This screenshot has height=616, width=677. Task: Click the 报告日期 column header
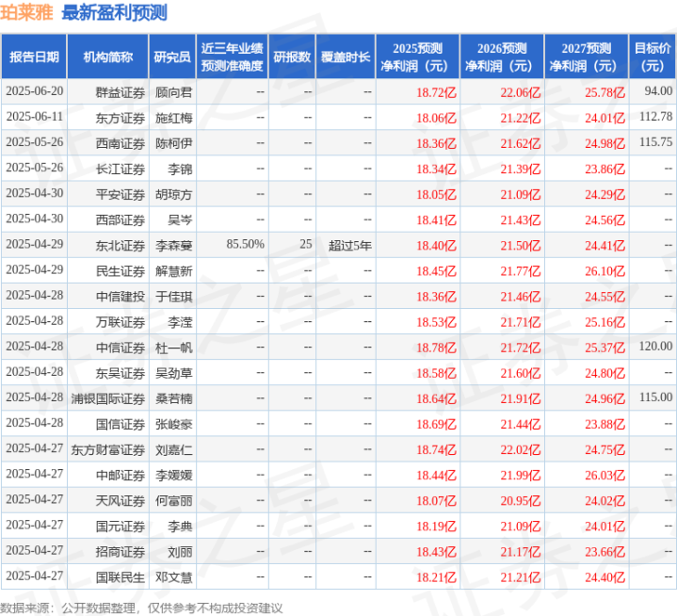tap(34, 57)
